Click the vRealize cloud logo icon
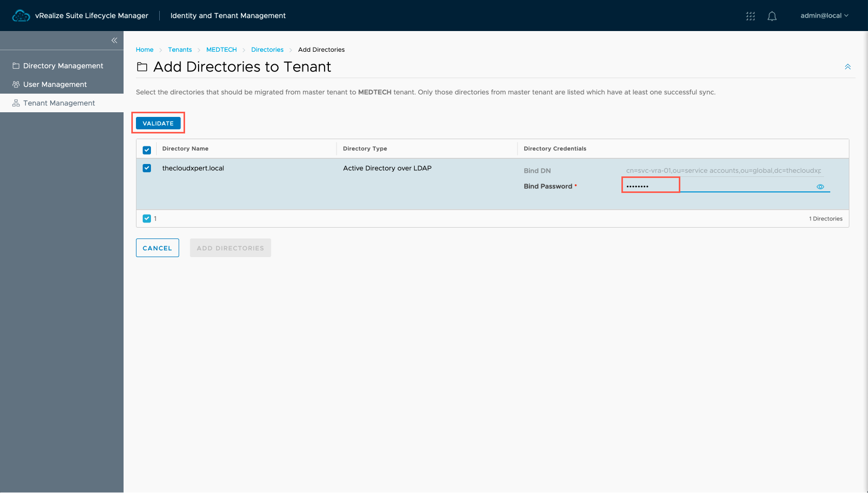This screenshot has width=868, height=493. (21, 16)
